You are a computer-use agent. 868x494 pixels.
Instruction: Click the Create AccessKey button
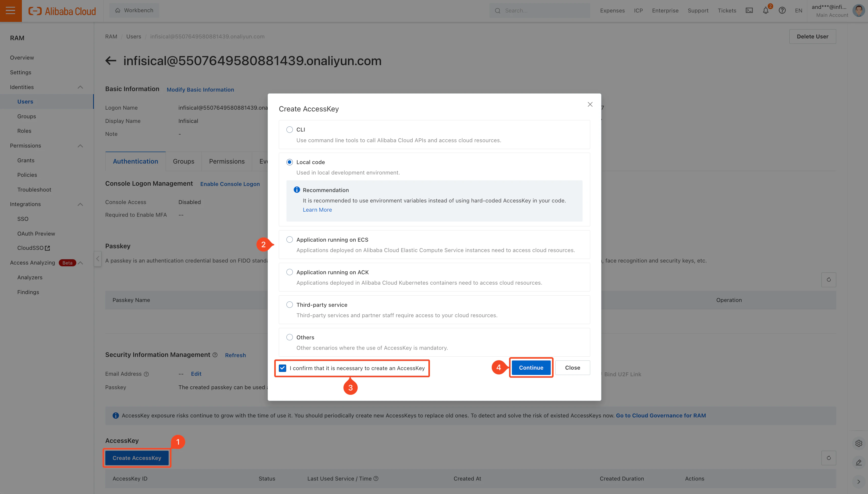pyautogui.click(x=137, y=458)
